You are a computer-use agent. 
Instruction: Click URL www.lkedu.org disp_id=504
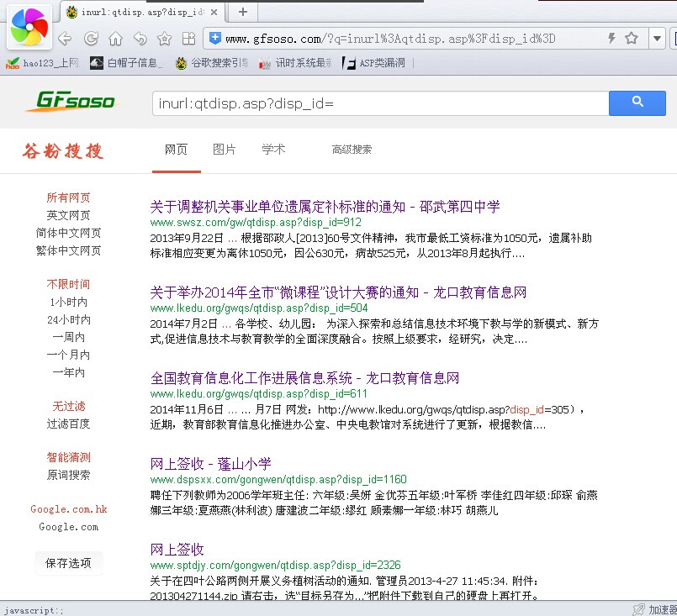(x=259, y=308)
